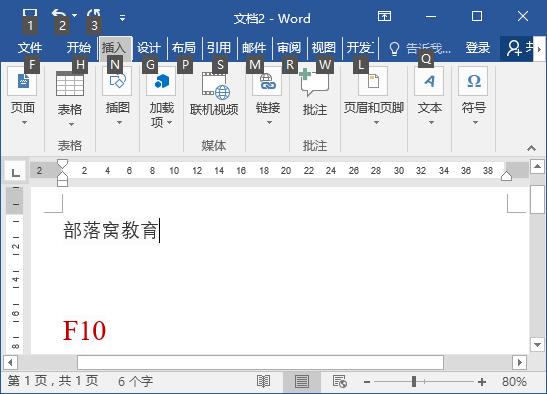Click the tab stop selector on the ruler
Screen dimensions: 547x394
15,172
